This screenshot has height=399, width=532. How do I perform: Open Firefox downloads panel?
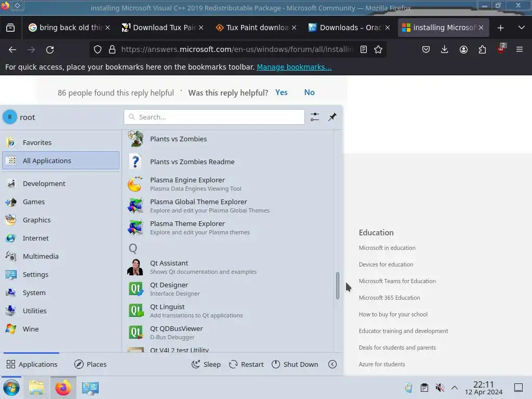click(x=444, y=49)
